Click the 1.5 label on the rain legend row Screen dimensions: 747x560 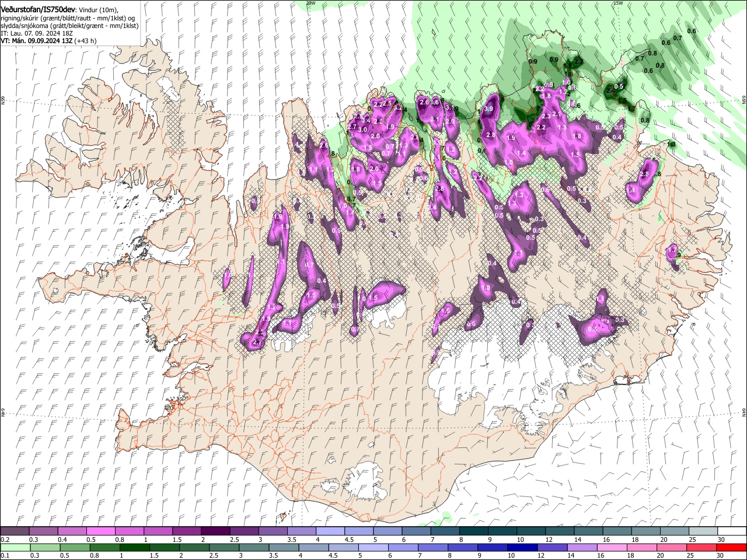[x=154, y=555]
